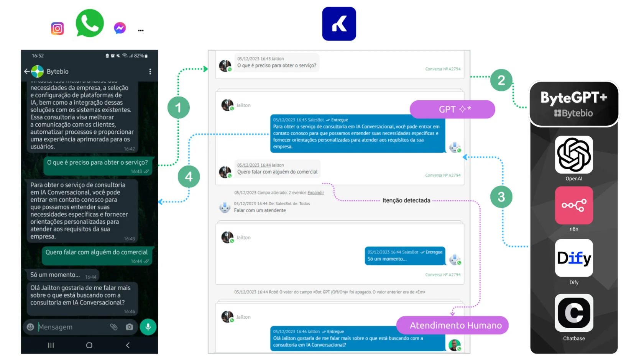
Task: Click the Chatbase logo tile
Action: [x=574, y=313]
